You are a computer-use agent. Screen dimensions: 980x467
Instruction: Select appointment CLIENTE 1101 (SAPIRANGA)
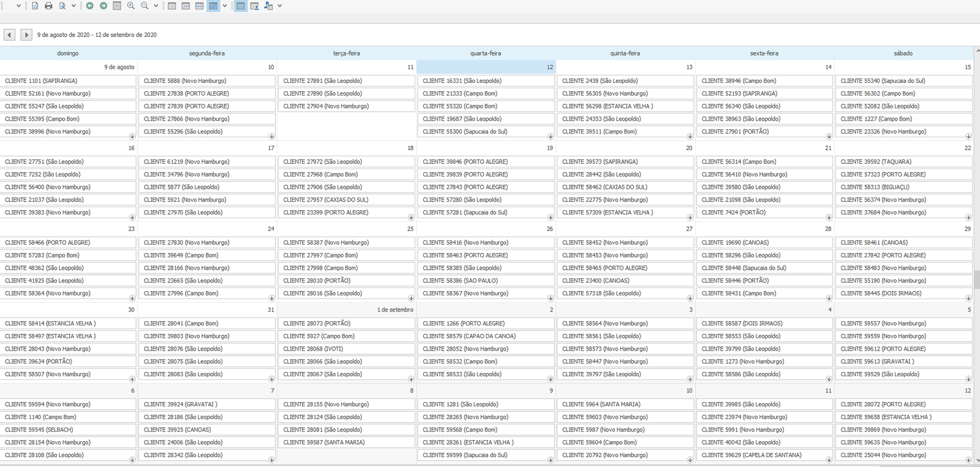[67, 81]
